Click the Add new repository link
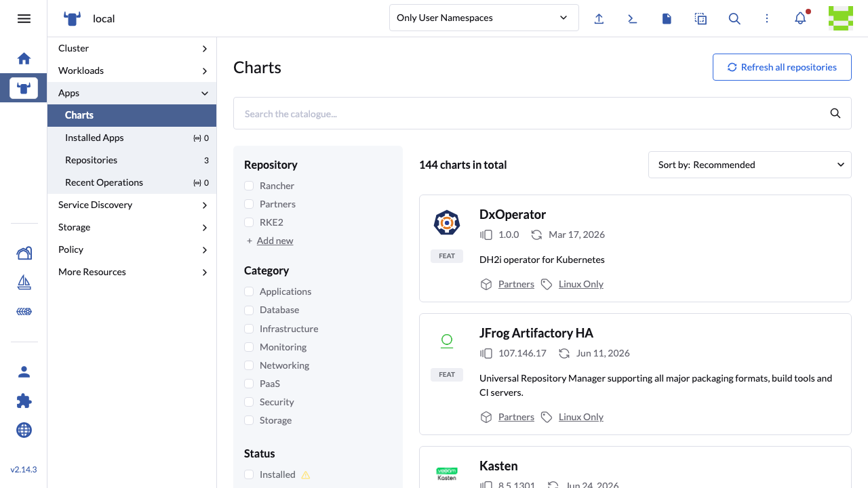The width and height of the screenshot is (868, 488). tap(275, 241)
